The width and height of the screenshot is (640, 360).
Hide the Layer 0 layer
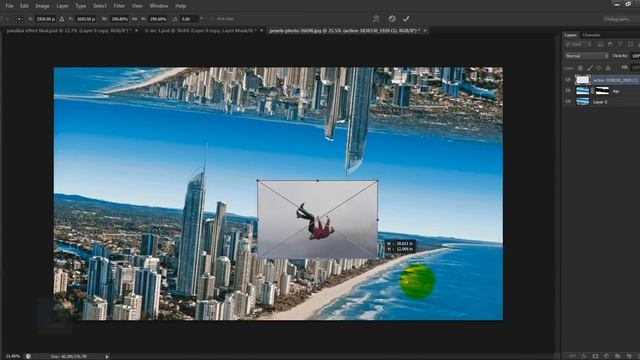pyautogui.click(x=568, y=102)
